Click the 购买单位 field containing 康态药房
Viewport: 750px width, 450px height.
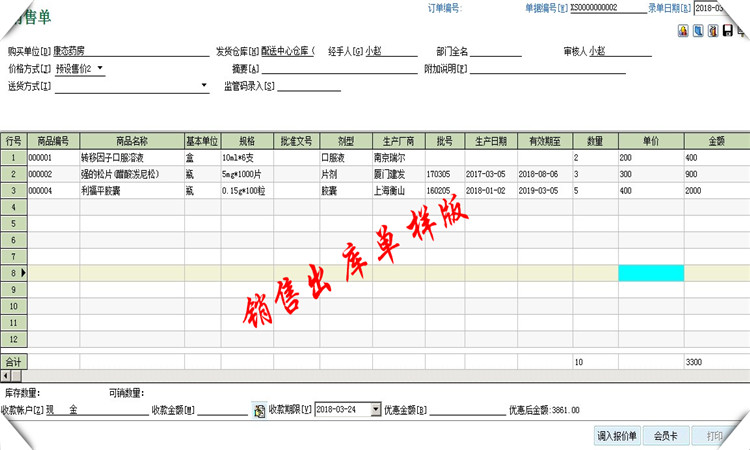click(131, 51)
